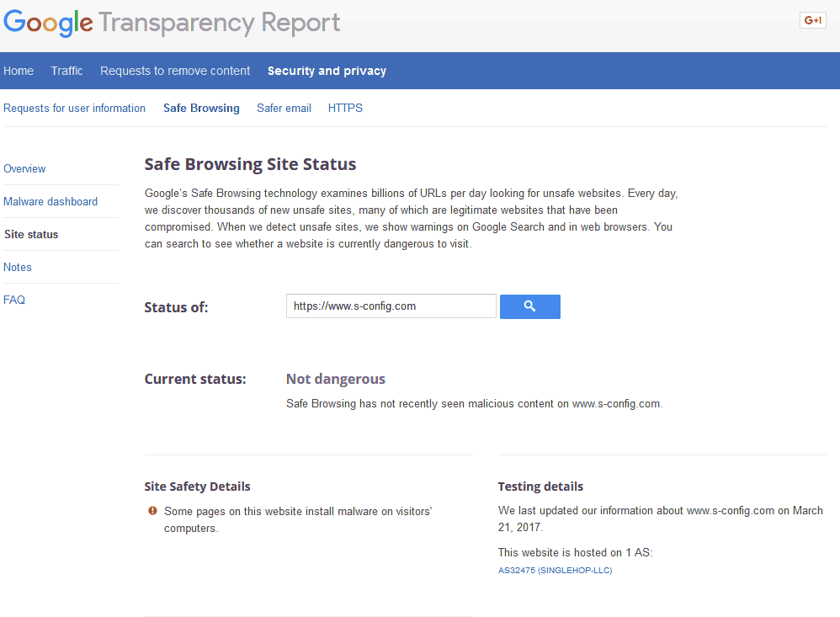Focus the Status of URL input field
840x617 pixels.
tap(391, 306)
